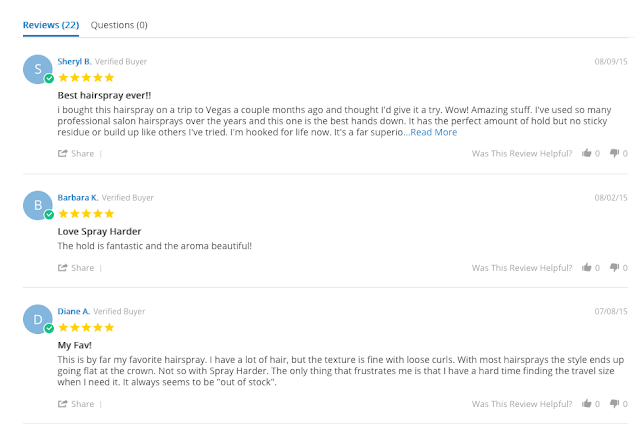Click the five-star rating on Barbara's review
640x432 pixels.
[x=86, y=214]
